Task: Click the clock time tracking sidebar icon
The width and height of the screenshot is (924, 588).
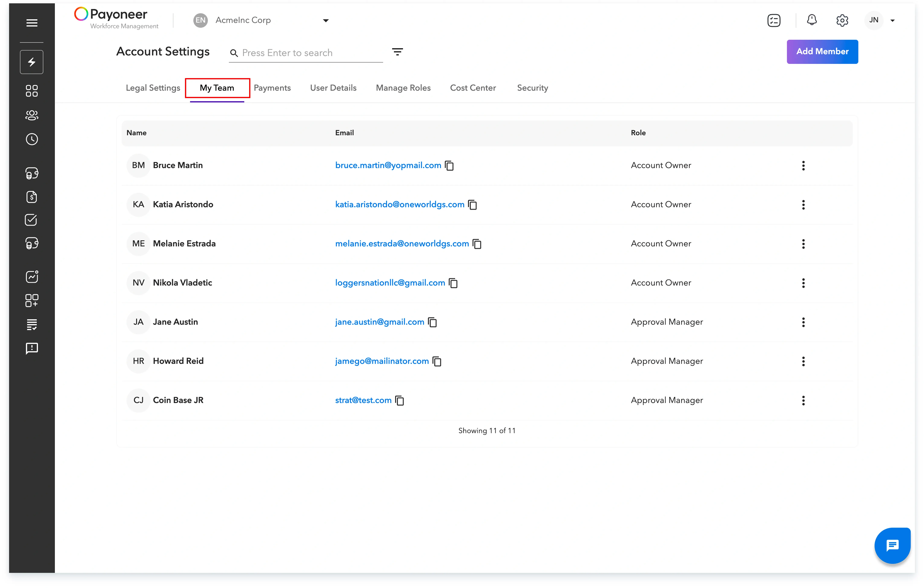Action: [32, 139]
